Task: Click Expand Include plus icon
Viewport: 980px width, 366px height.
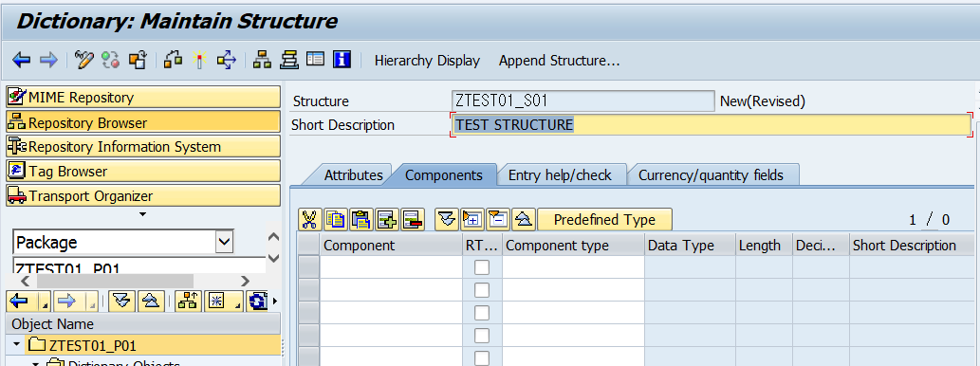Action: pyautogui.click(x=472, y=219)
